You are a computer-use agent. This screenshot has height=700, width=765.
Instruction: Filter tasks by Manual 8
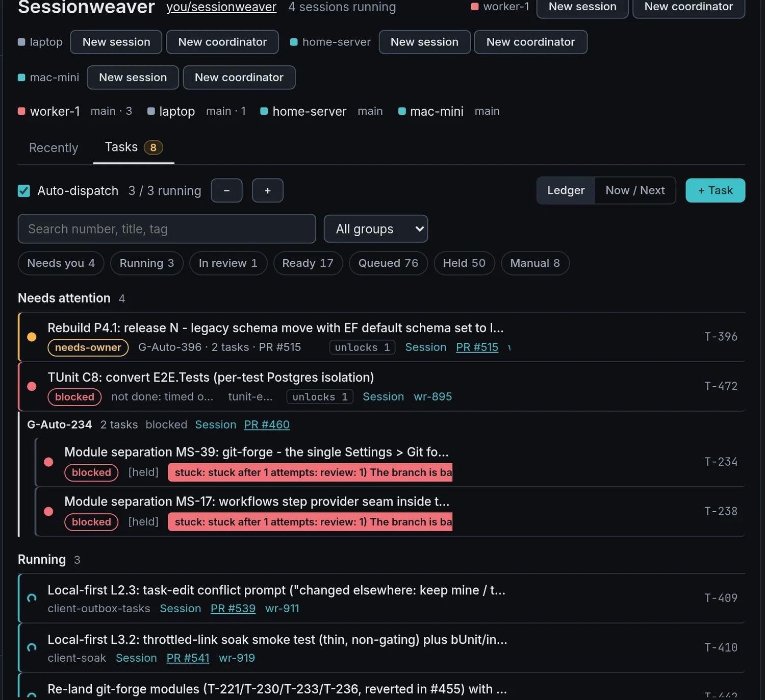click(535, 263)
